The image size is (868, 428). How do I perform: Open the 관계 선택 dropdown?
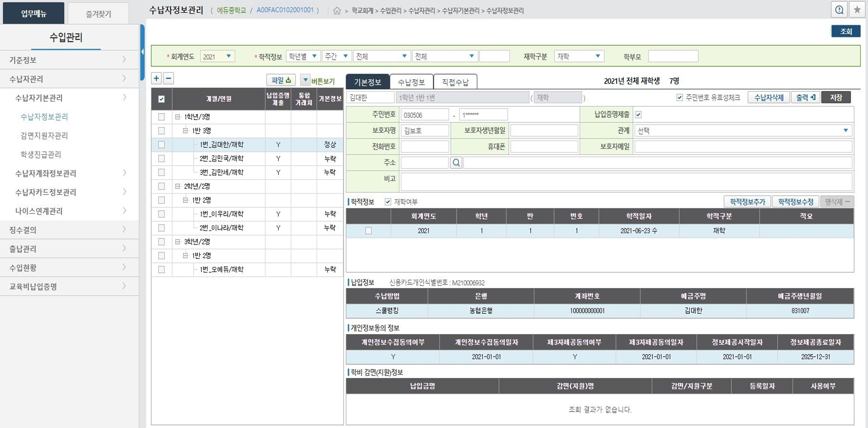point(743,131)
